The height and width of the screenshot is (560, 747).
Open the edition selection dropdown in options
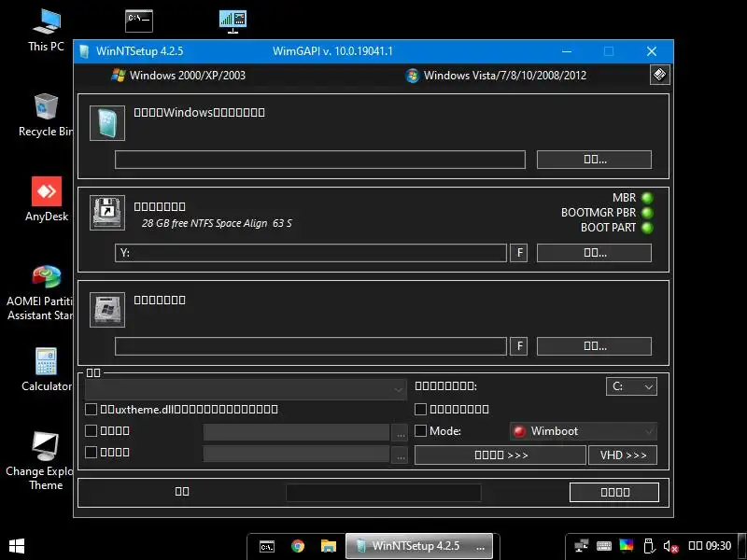tap(246, 389)
